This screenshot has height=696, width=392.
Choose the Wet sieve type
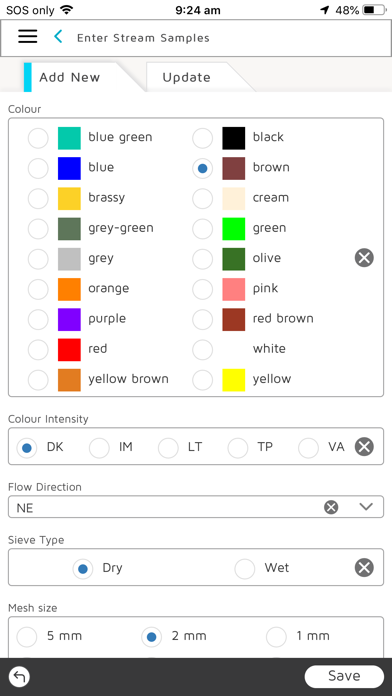(245, 569)
